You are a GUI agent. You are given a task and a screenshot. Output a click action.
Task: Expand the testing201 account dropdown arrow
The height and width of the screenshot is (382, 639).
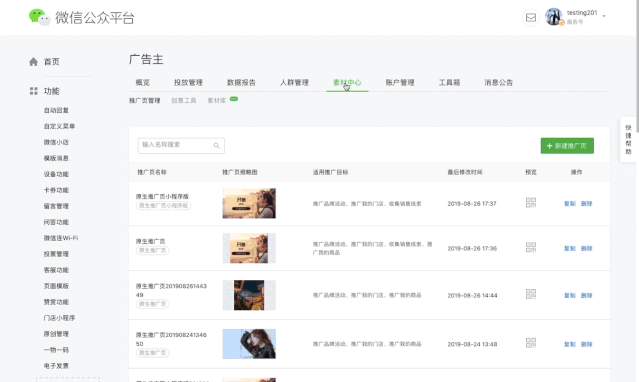coord(604,16)
